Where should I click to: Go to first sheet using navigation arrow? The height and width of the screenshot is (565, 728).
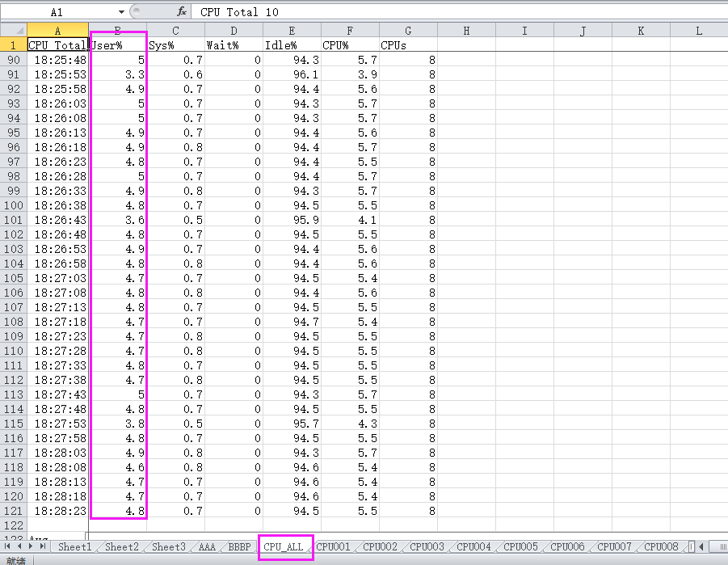coord(7,546)
